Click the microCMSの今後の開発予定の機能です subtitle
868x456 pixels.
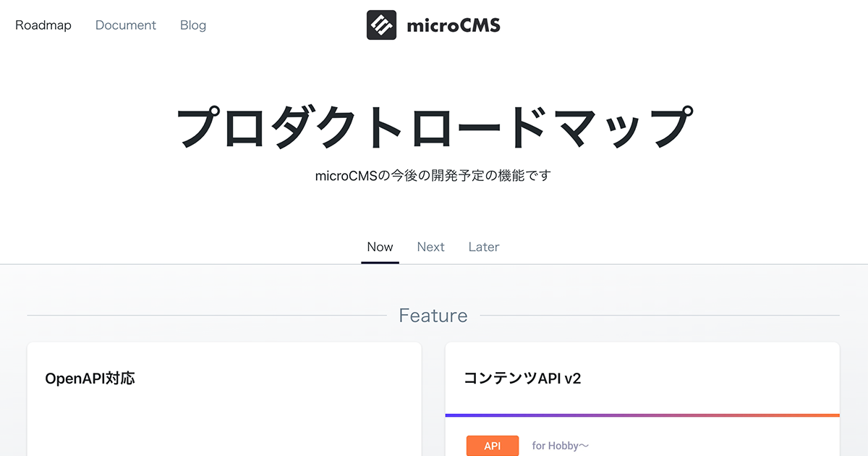[433, 175]
